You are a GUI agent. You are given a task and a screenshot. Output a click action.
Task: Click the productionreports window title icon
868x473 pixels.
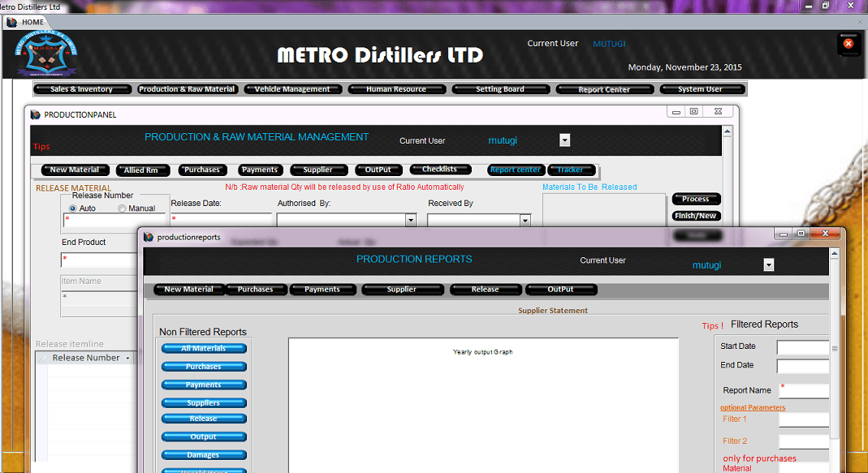[x=149, y=237]
